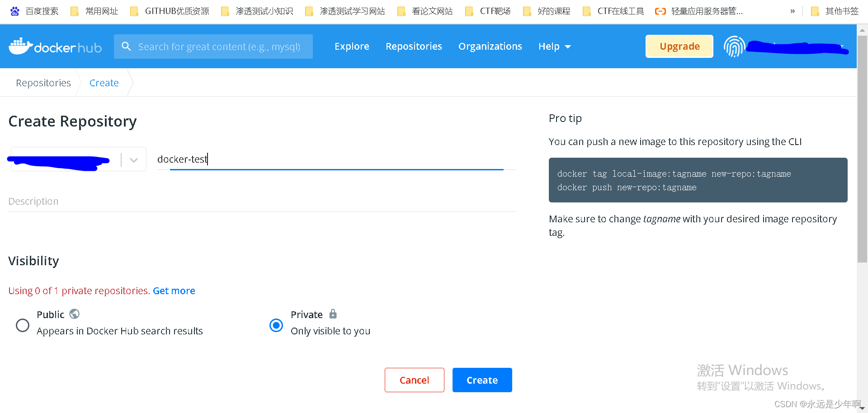Select the Private visibility radio button
868x413 pixels.
coord(276,325)
